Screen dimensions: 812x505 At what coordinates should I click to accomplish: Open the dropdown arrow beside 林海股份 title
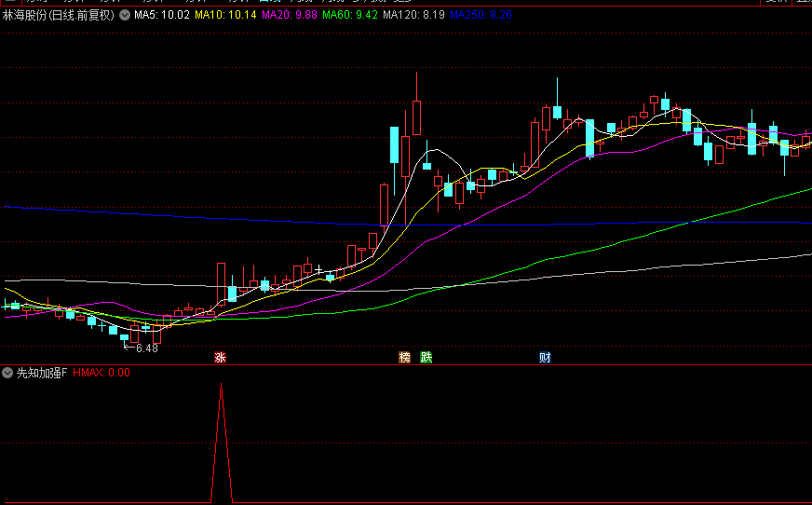point(125,15)
